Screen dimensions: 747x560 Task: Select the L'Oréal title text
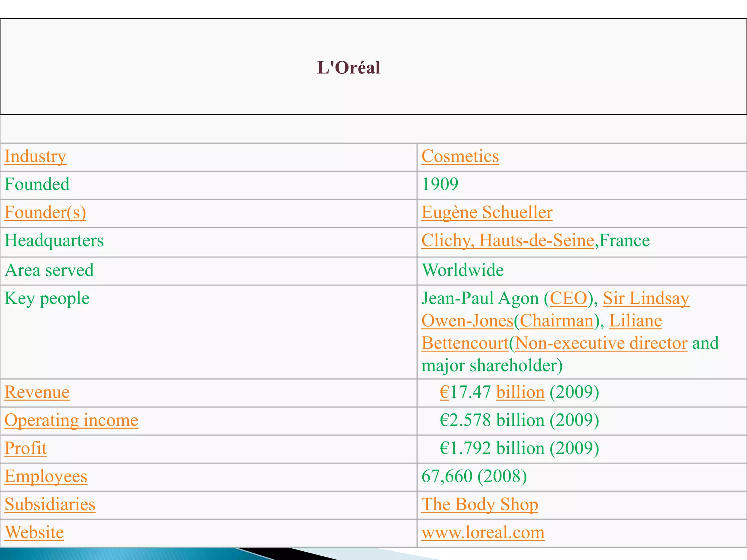point(349,67)
